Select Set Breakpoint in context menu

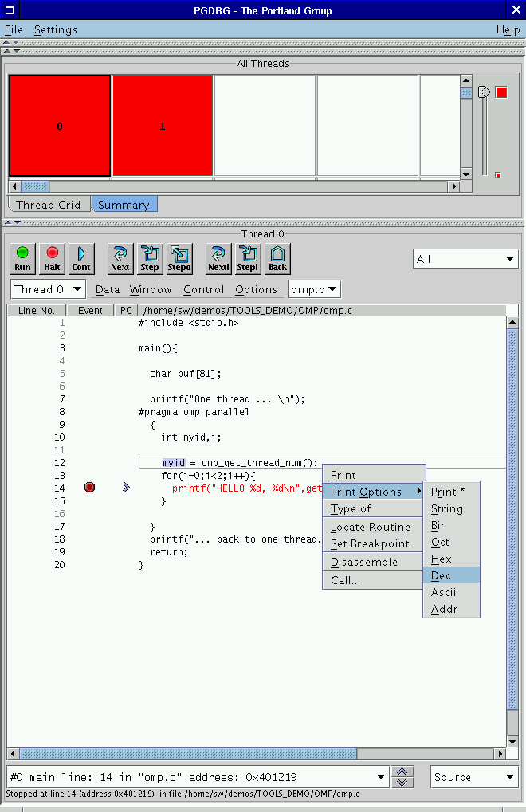(371, 544)
